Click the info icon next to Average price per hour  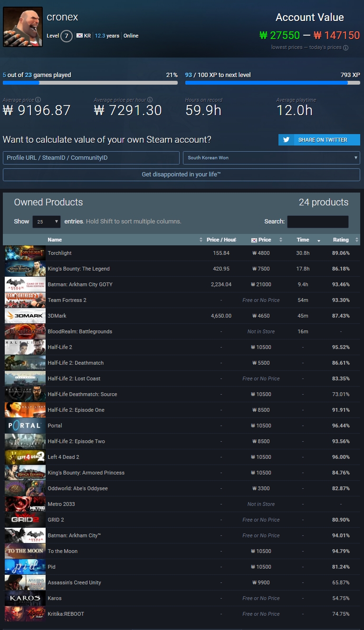point(150,100)
